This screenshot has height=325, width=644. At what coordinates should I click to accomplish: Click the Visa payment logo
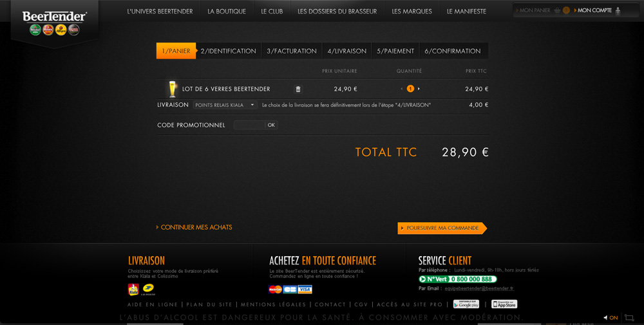[x=305, y=290]
